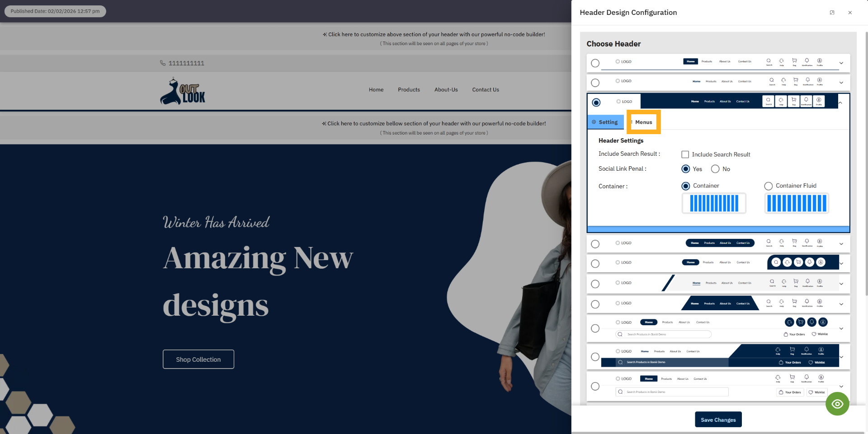Click the sparkle icon before 'customize above section'

[x=325, y=34]
